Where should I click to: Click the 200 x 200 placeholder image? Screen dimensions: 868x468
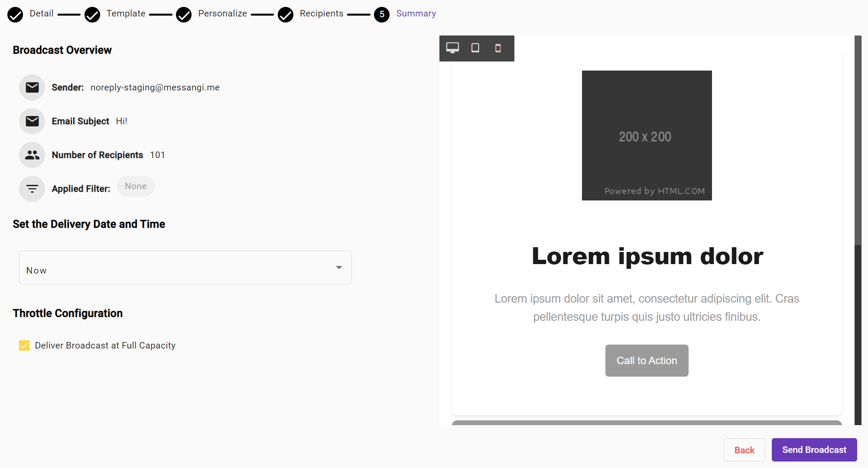tap(647, 136)
